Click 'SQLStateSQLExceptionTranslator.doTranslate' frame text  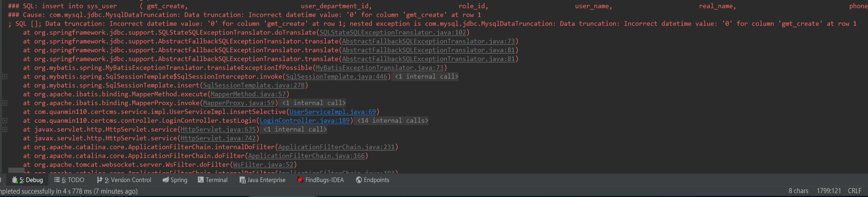coord(237,33)
